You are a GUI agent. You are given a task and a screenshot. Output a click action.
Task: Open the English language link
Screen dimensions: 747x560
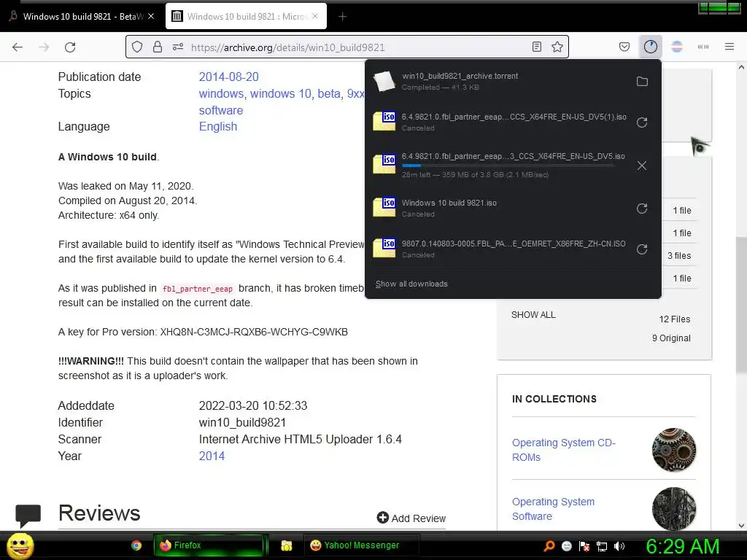[x=217, y=126]
